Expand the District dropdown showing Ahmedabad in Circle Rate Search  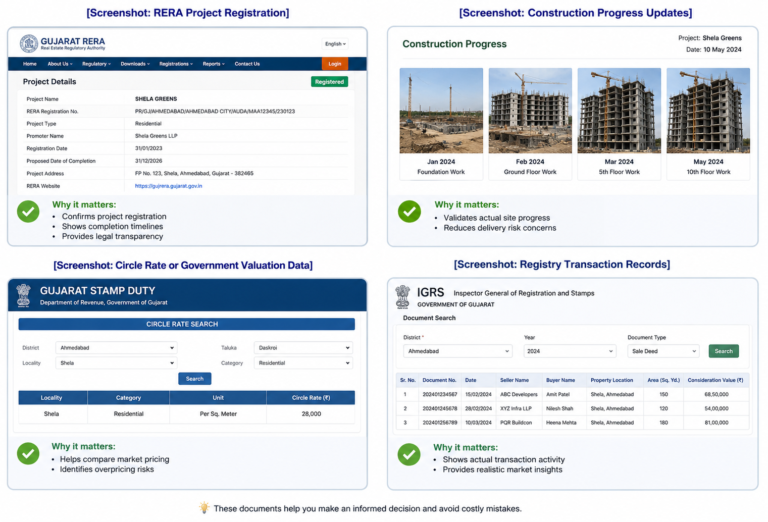117,348
